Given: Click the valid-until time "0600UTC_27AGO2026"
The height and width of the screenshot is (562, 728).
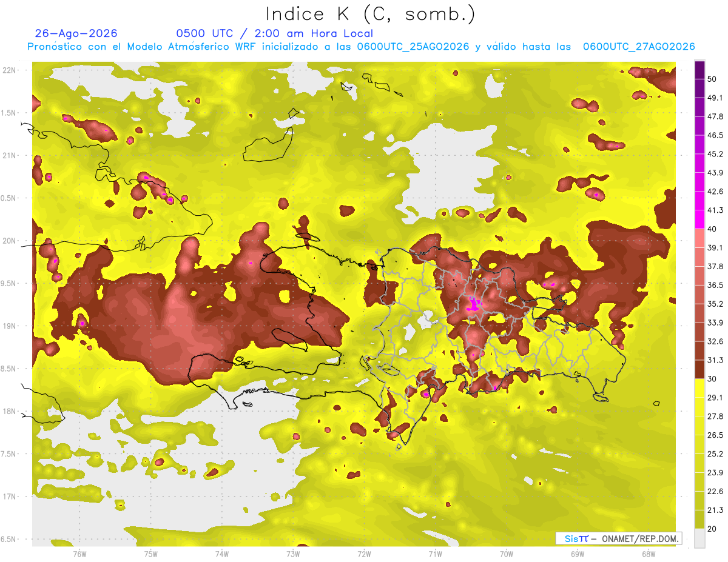Looking at the screenshot, I should click(x=639, y=46).
